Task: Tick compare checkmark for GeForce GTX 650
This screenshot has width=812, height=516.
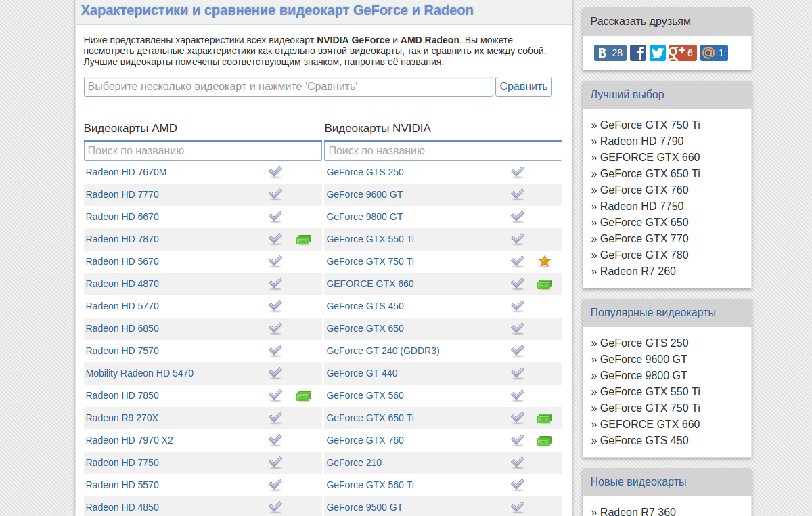Action: click(518, 328)
